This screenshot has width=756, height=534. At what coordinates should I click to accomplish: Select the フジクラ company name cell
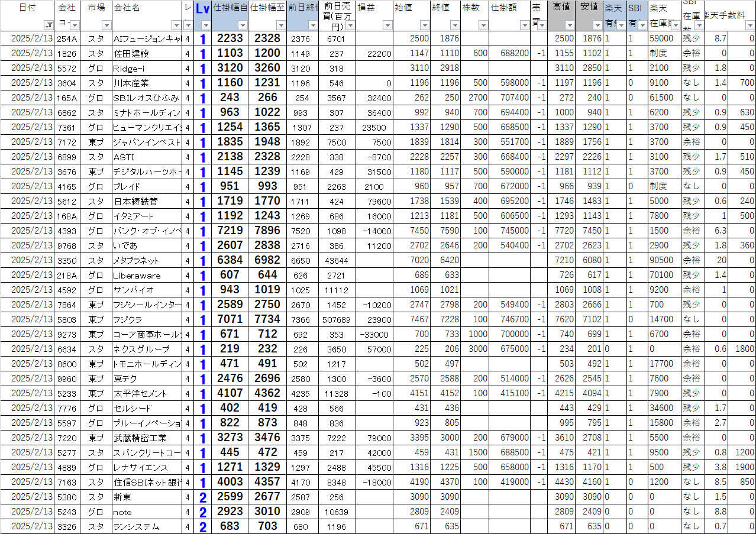(x=147, y=319)
